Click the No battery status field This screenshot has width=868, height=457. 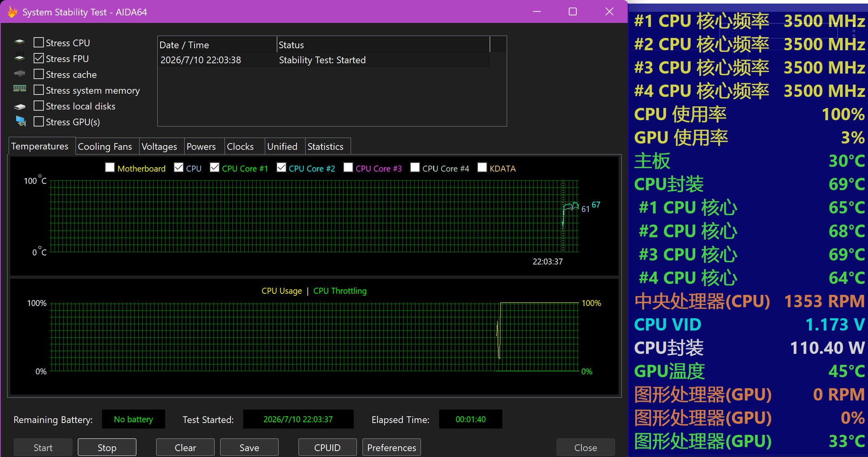(133, 419)
